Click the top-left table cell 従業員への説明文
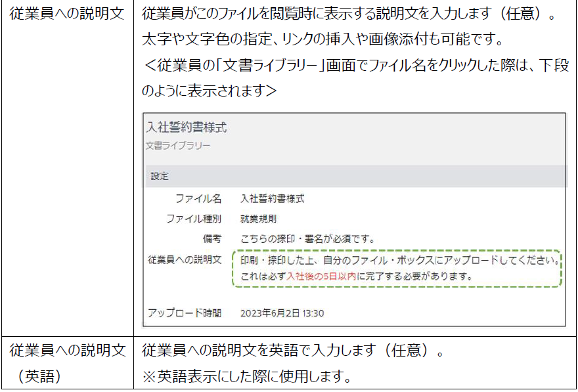The height and width of the screenshot is (392, 578). tap(67, 14)
